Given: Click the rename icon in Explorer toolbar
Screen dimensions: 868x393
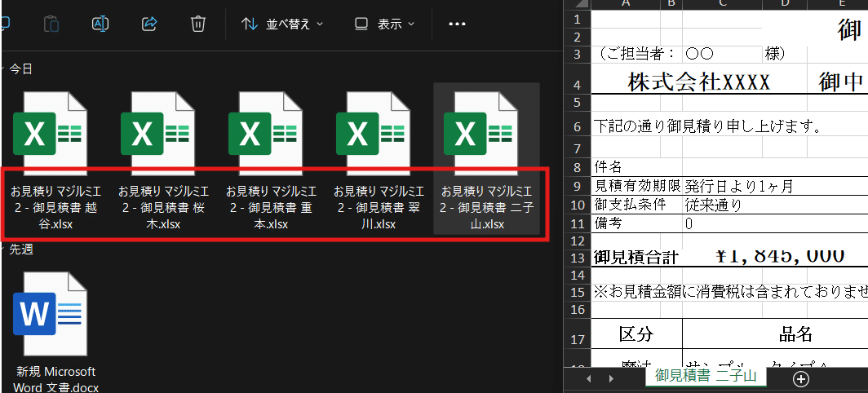Looking at the screenshot, I should 100,24.
